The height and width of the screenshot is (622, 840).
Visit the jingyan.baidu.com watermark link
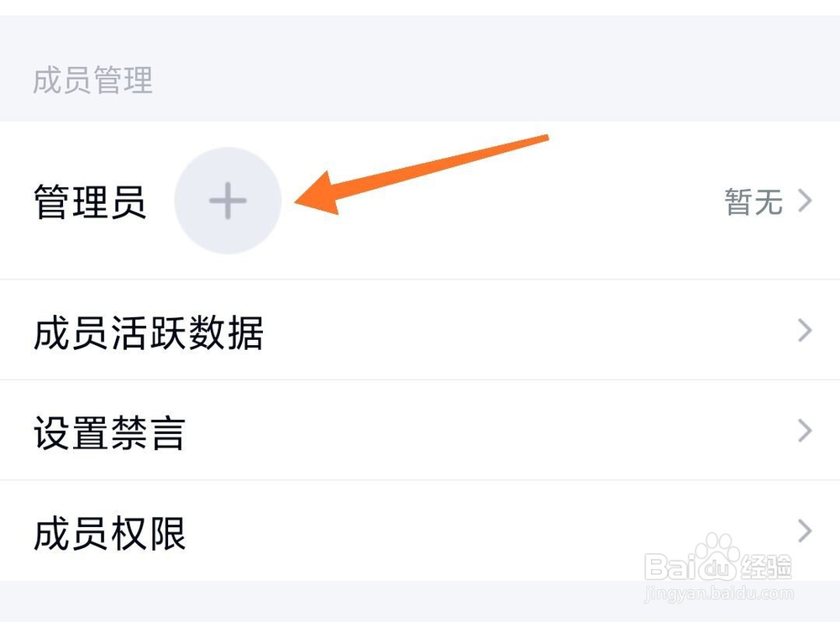coord(719,593)
